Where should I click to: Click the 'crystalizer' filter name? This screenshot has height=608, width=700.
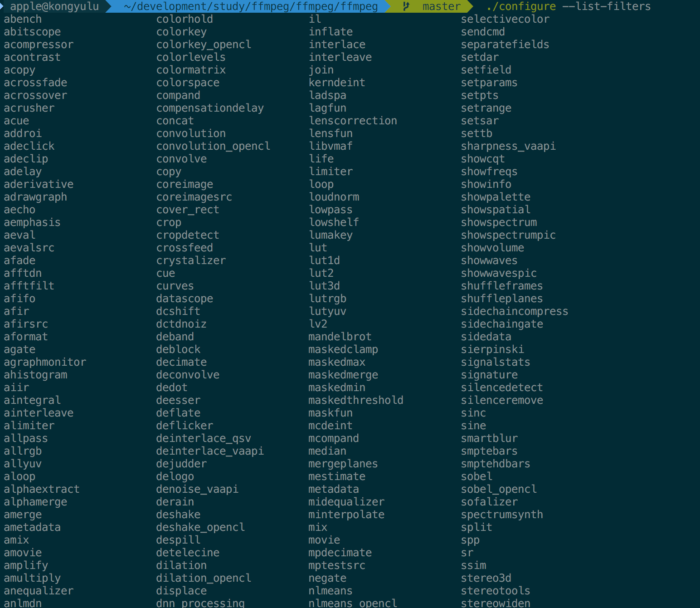pos(191,260)
